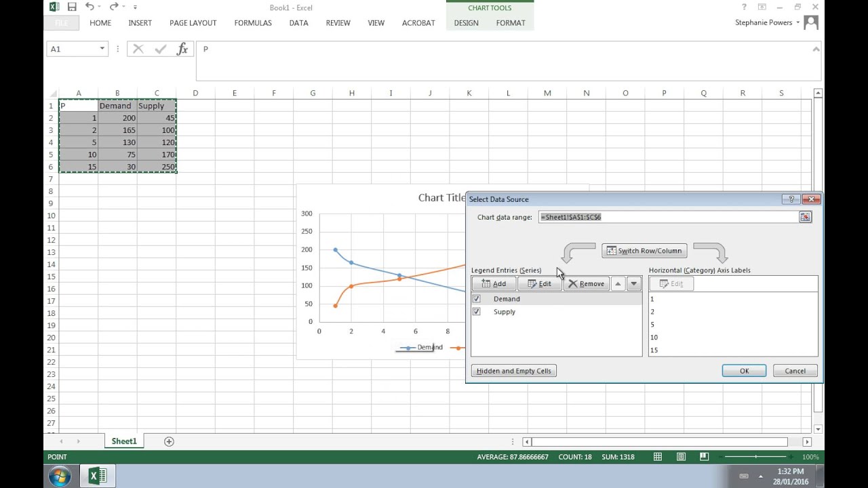The height and width of the screenshot is (488, 868).
Task: Switch to the REVIEW tab
Action: click(x=338, y=23)
